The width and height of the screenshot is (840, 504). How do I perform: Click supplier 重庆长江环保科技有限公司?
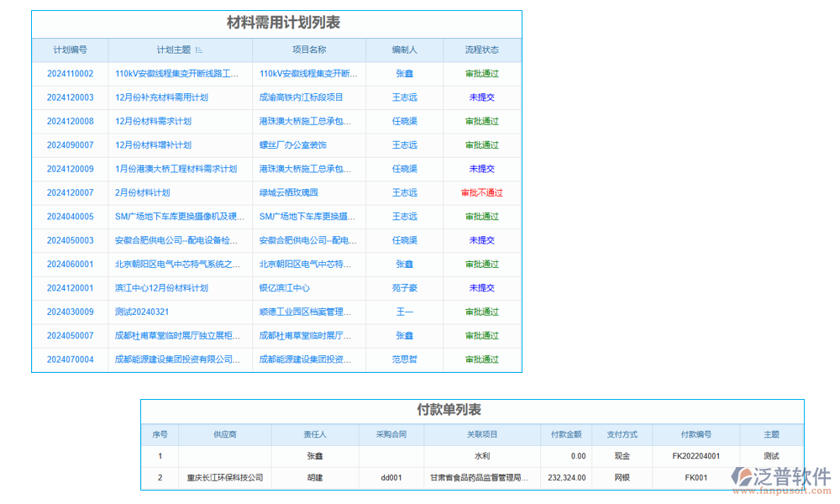[225, 478]
